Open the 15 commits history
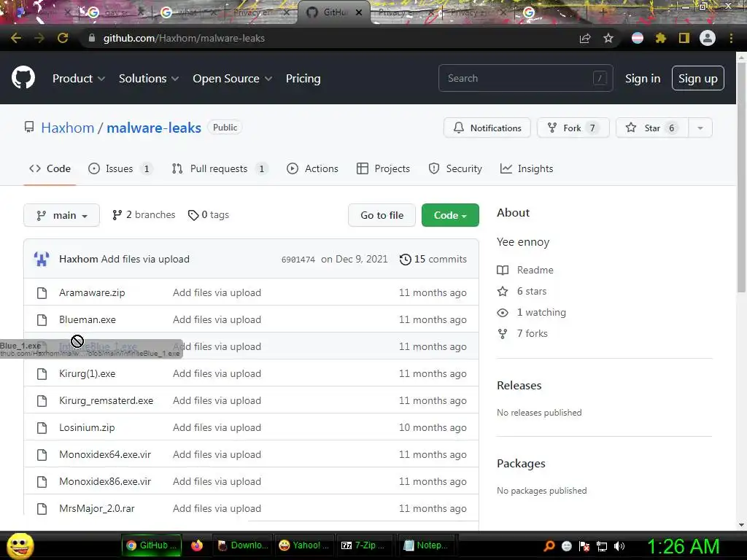Image resolution: width=747 pixels, height=560 pixels. [433, 259]
